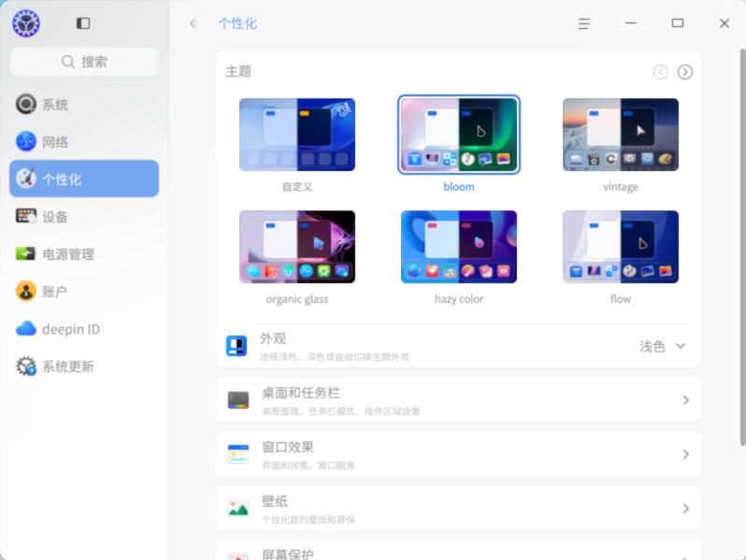Select the vintage theme thumbnail
The width and height of the screenshot is (746, 560).
pos(621,135)
